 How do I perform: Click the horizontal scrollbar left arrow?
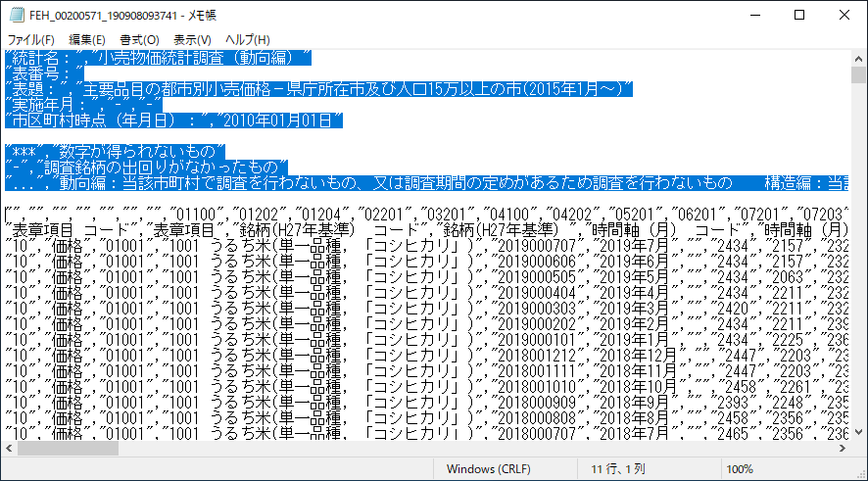pos(9,448)
